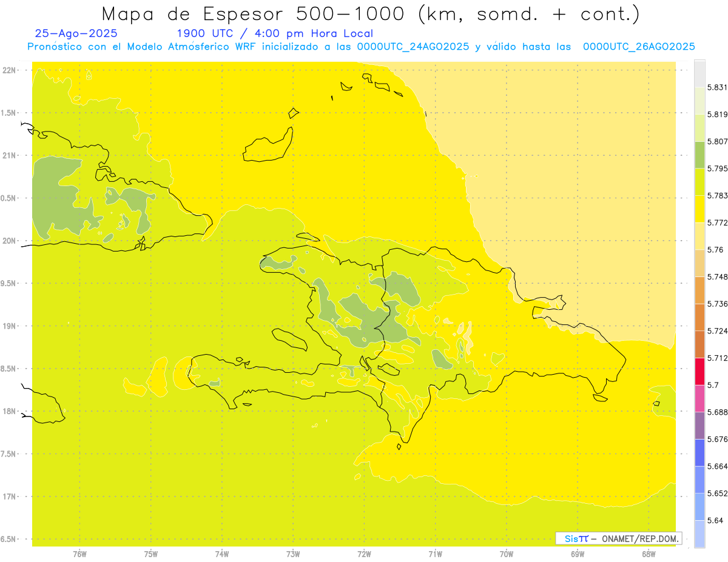The image size is (728, 562).
Task: Click the legend value 5.736
Action: tap(717, 304)
